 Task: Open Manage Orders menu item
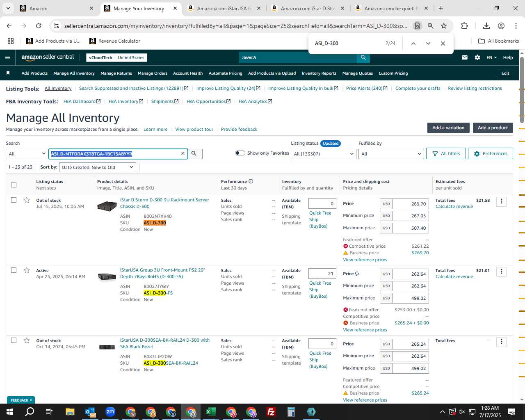[153, 73]
